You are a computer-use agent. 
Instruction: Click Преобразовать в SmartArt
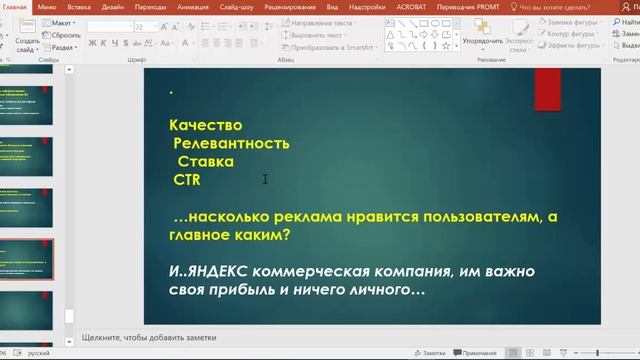(329, 47)
